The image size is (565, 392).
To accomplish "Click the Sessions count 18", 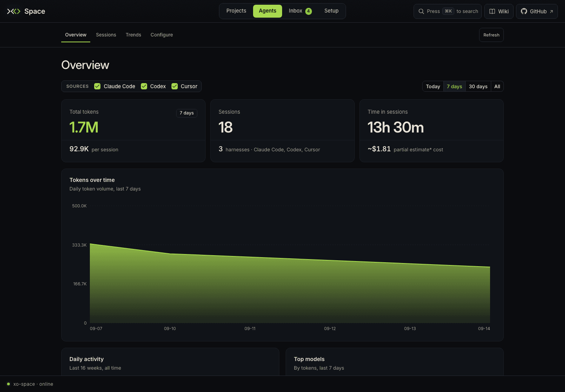I will tap(226, 127).
